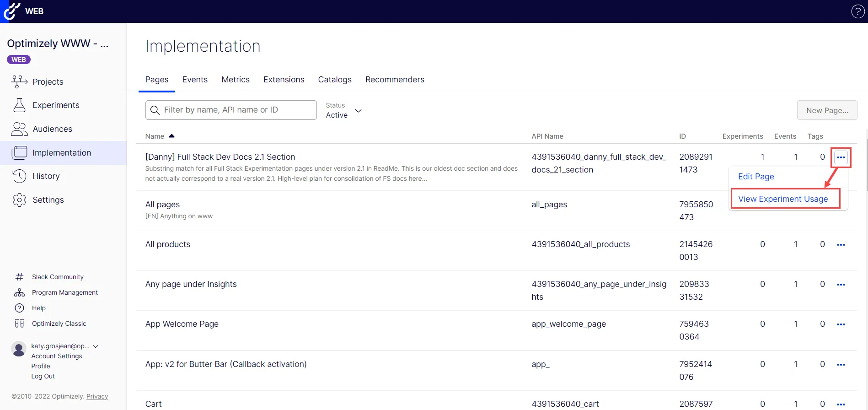
Task: Open the Cart page row
Action: point(153,404)
